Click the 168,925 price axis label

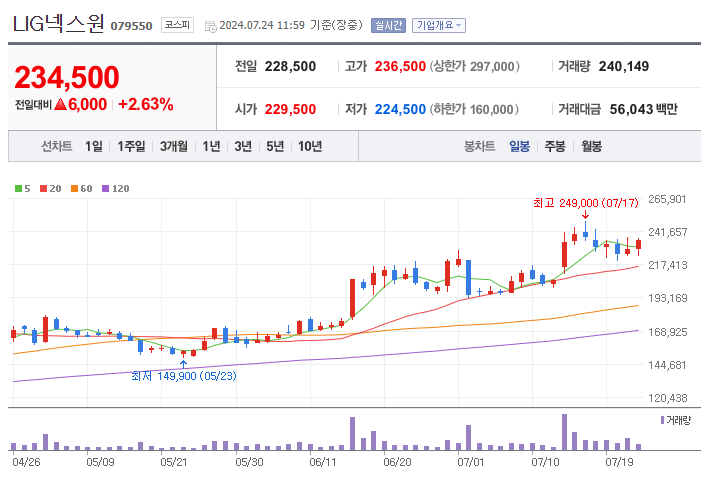[667, 332]
